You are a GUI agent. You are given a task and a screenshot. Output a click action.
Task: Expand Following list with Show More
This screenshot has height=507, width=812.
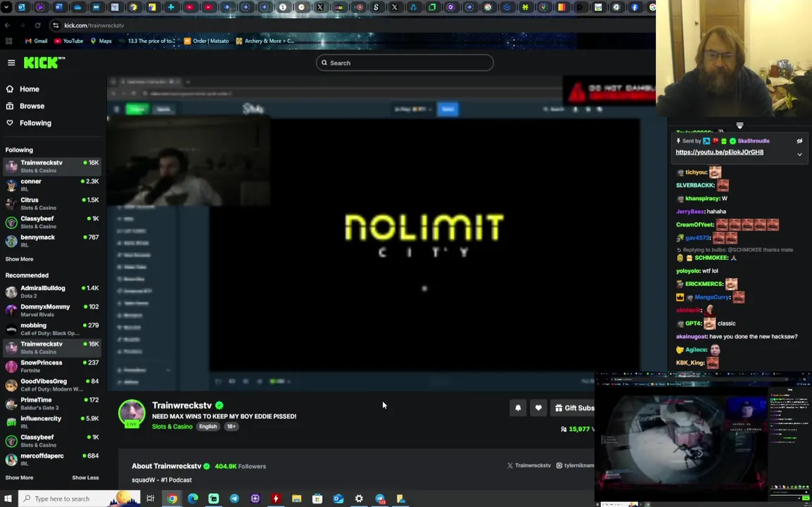pos(19,259)
